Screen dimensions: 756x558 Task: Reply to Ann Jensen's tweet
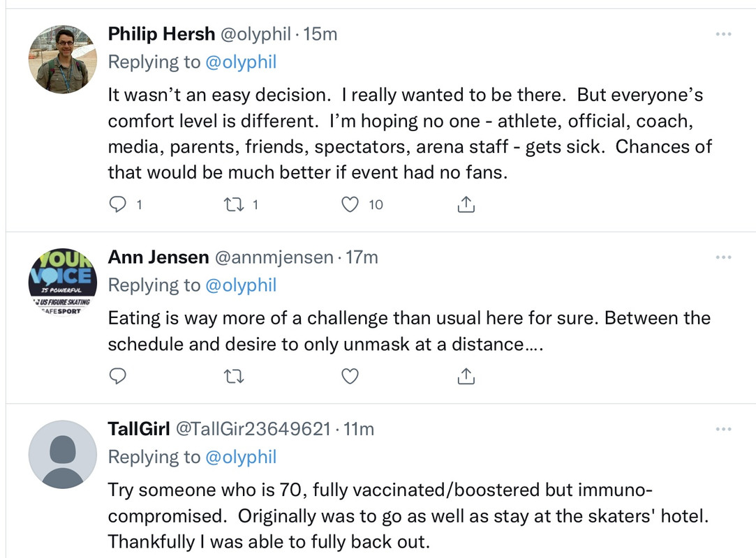(x=118, y=376)
